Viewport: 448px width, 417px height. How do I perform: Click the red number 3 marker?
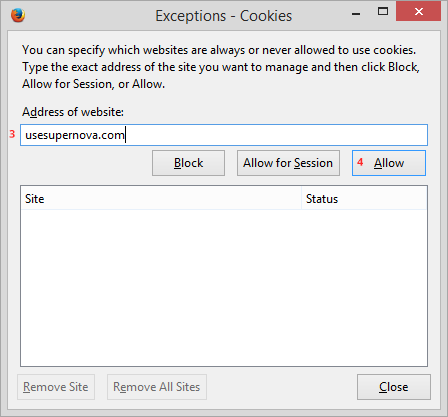coord(12,134)
